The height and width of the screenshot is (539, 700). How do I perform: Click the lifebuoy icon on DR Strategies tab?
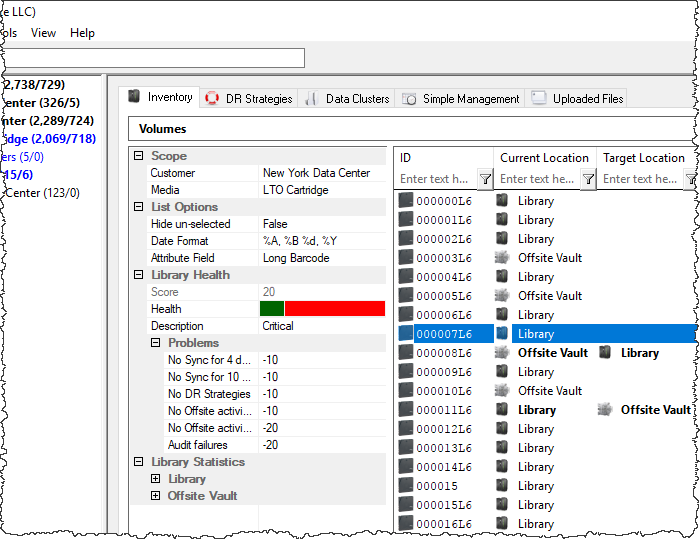[212, 98]
